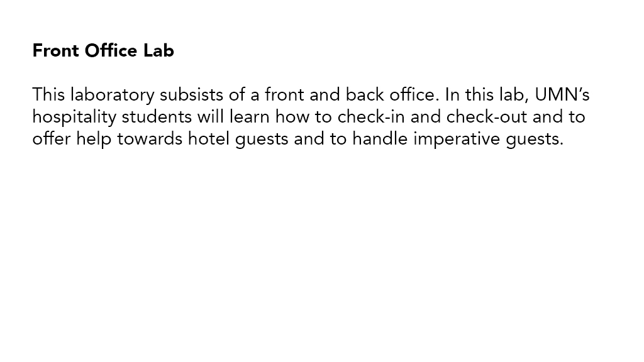Click the hyphenated word 'check-out'
The image size is (644, 362).
pyautogui.click(x=487, y=116)
